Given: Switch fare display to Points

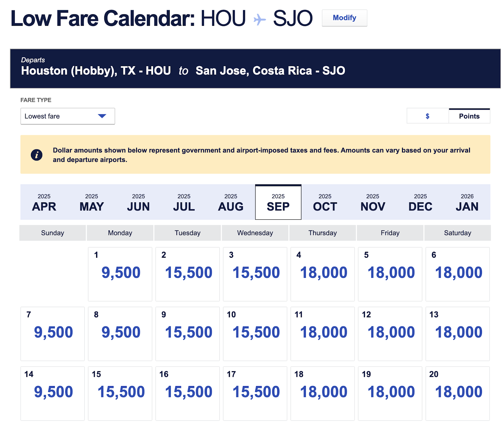Looking at the screenshot, I should coord(469,116).
